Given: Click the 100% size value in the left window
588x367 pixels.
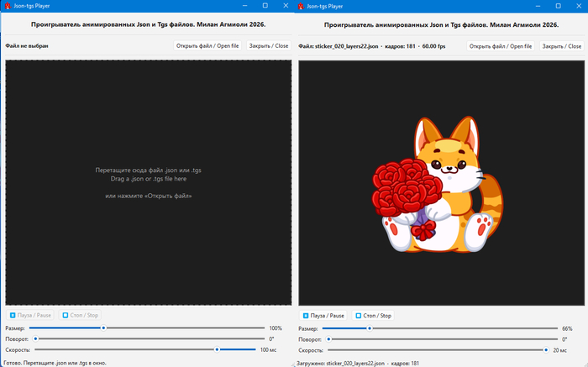Looking at the screenshot, I should (276, 328).
